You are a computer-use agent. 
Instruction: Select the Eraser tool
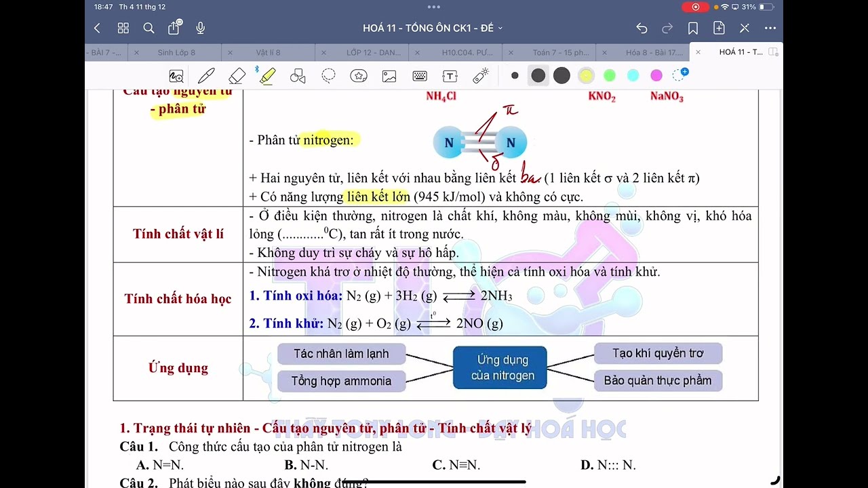pyautogui.click(x=237, y=76)
